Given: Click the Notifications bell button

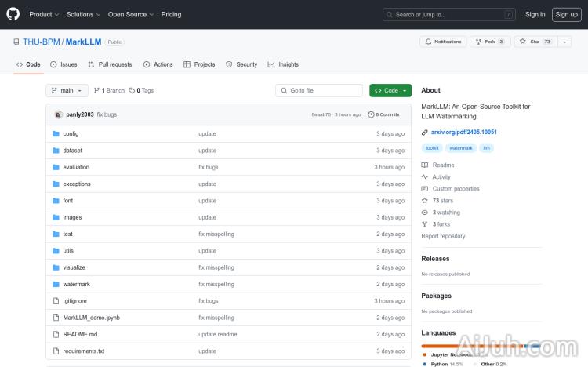Looking at the screenshot, I should 443,42.
